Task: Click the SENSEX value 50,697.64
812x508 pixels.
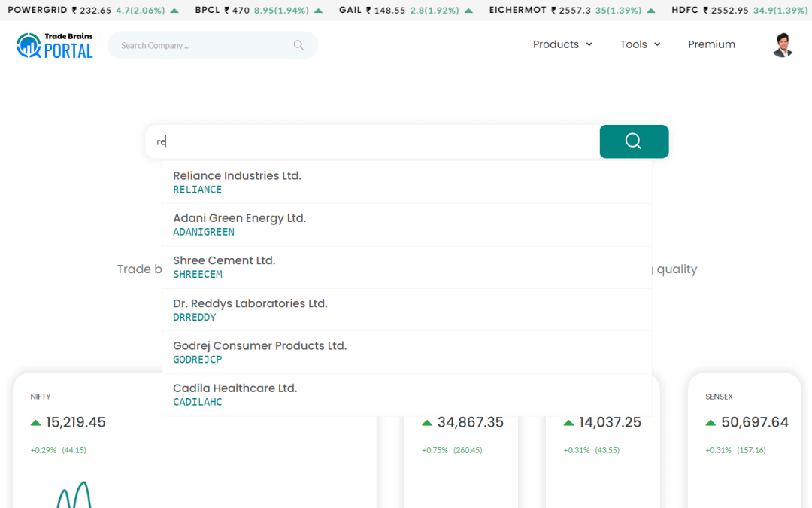Action: click(755, 422)
